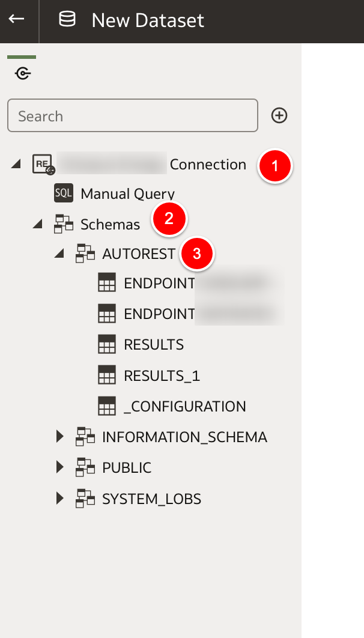Expand the INFORMATION_SCHEMA node

[x=60, y=437]
